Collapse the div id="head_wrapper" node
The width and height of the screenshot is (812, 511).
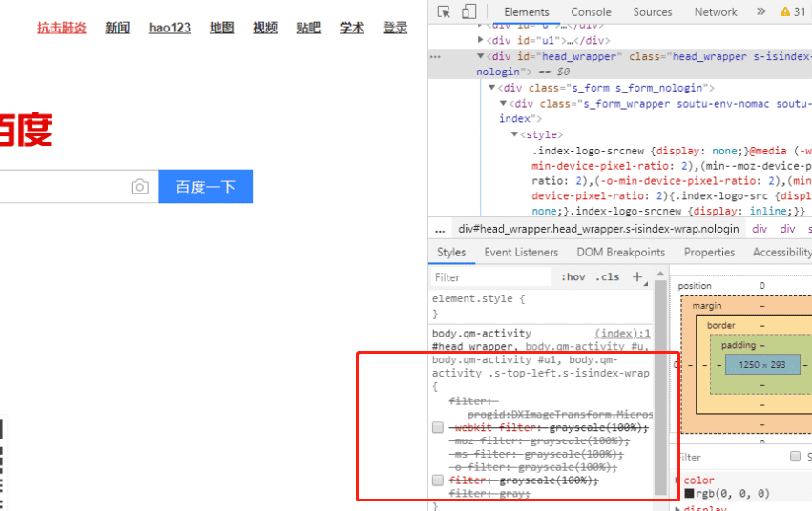[480, 56]
